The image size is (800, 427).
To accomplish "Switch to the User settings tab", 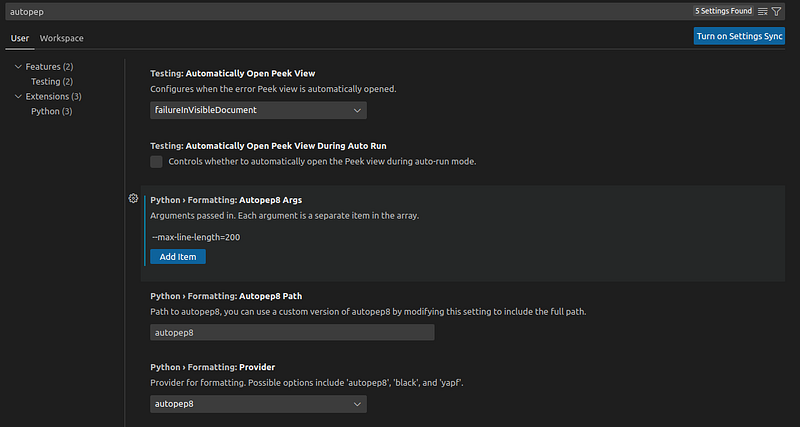I will coord(20,38).
